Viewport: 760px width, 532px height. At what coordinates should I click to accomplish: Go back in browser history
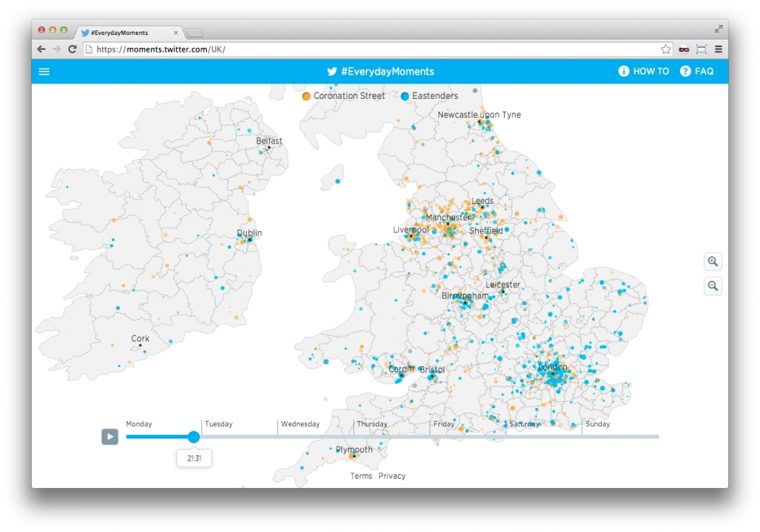click(42, 49)
